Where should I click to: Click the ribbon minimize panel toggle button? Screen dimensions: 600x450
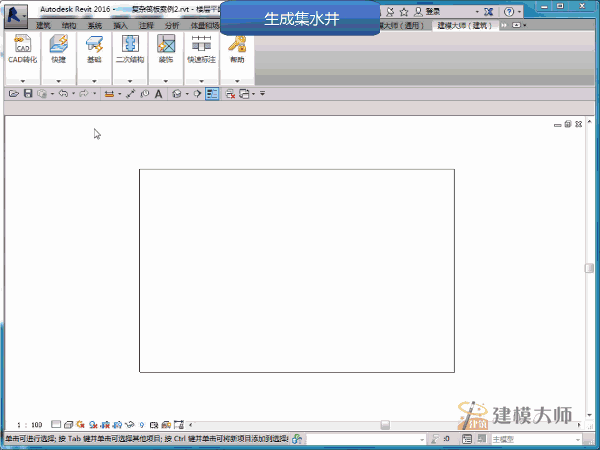[517, 25]
